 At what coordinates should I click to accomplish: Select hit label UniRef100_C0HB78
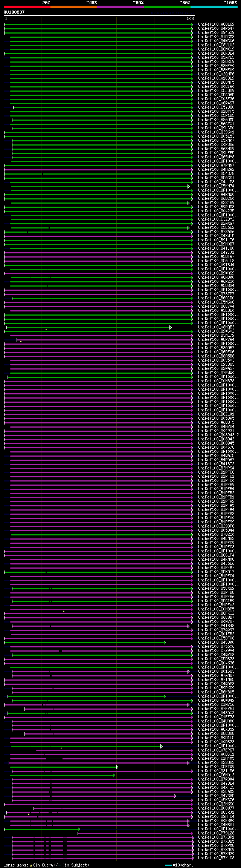pyautogui.click(x=216, y=381)
